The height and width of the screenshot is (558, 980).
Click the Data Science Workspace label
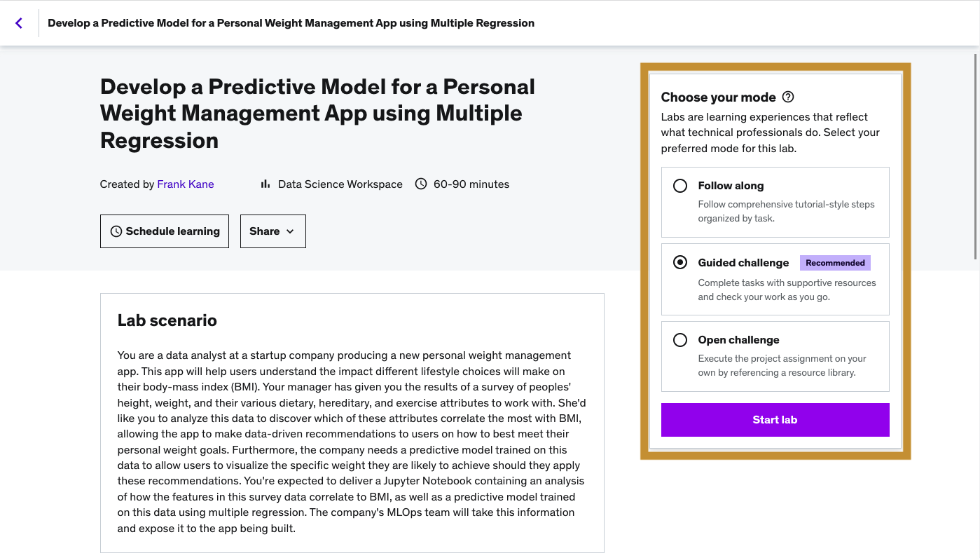(340, 184)
